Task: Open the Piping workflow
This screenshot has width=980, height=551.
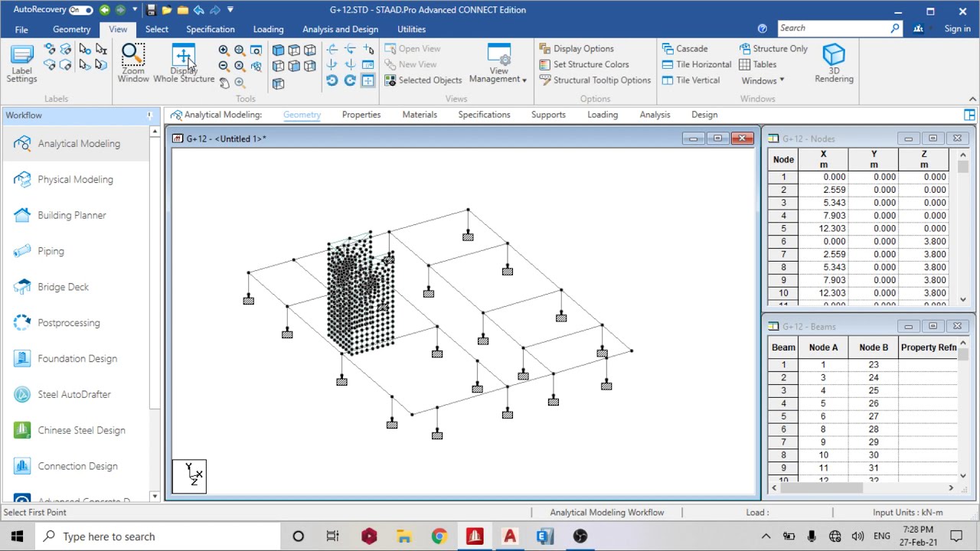Action: coord(77,251)
